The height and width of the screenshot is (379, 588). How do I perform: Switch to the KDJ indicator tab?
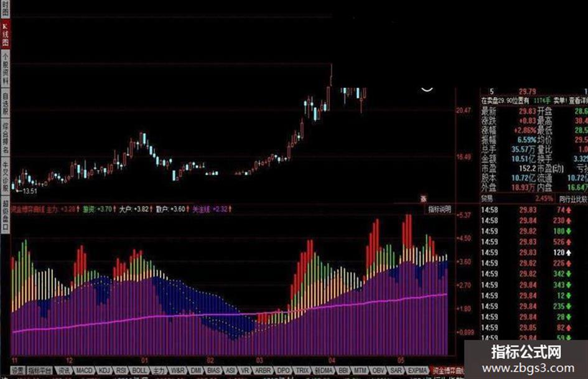(105, 371)
